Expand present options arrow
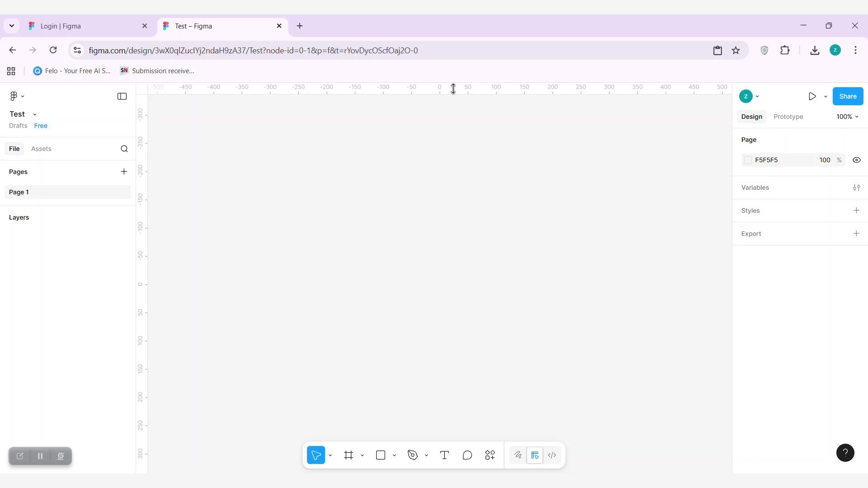The image size is (868, 488). pos(826,97)
